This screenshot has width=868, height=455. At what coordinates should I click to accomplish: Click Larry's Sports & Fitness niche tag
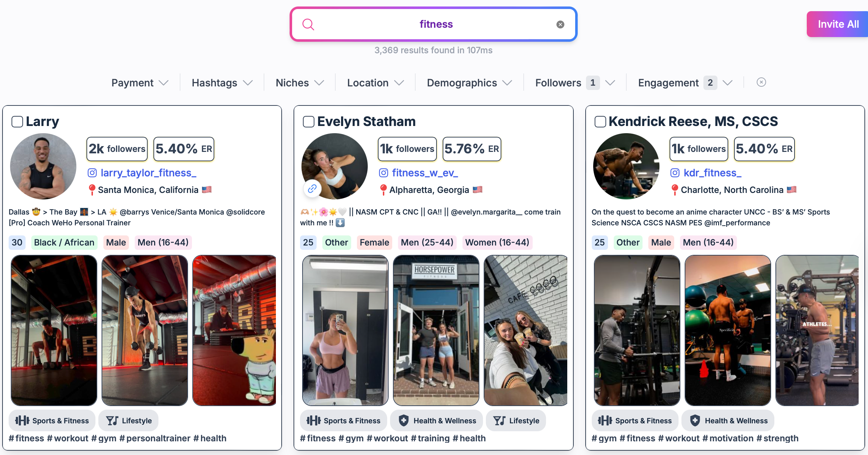(x=52, y=420)
